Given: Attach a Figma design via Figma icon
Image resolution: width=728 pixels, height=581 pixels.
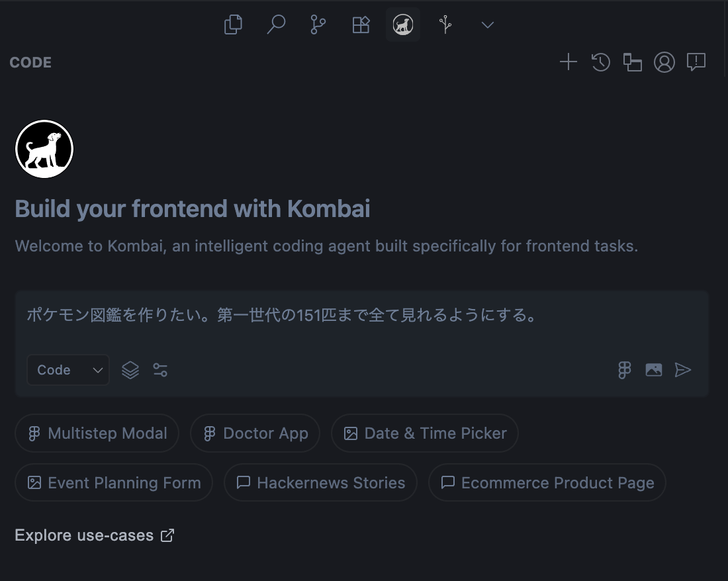Looking at the screenshot, I should click(x=624, y=370).
